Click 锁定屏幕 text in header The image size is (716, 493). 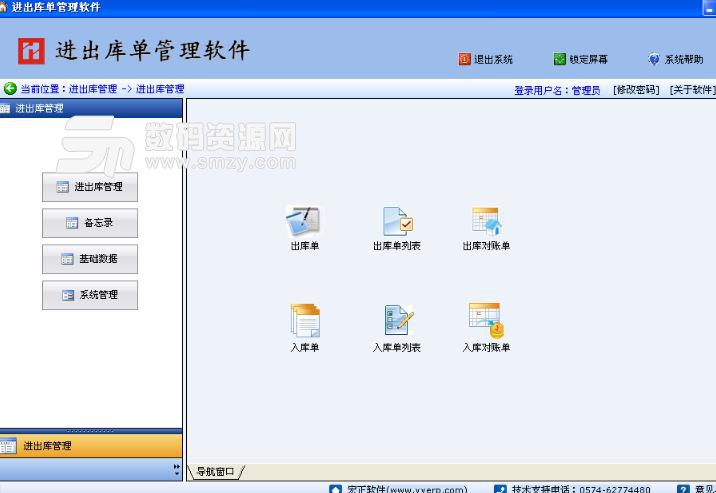pos(589,59)
